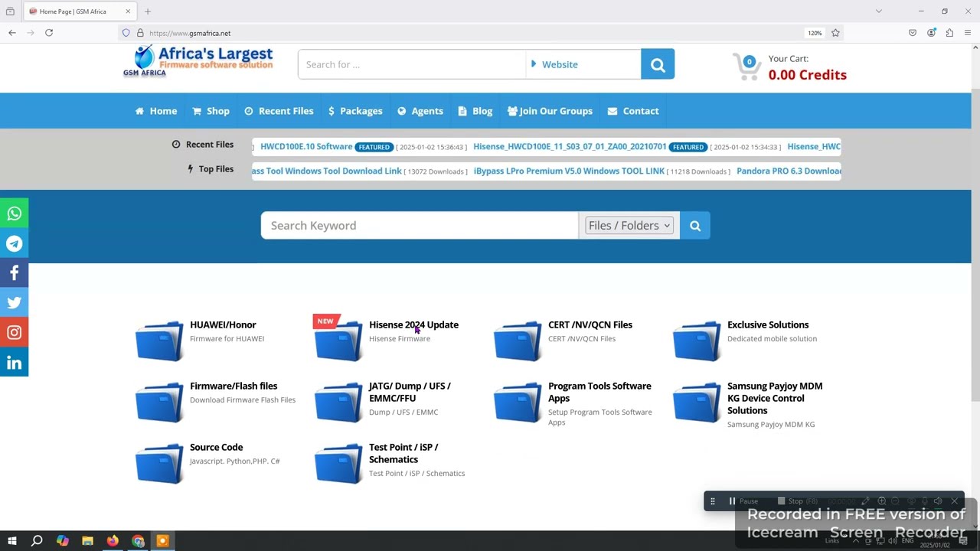The image size is (980, 551).
Task: Focus the header Search for... field
Action: 412,64
